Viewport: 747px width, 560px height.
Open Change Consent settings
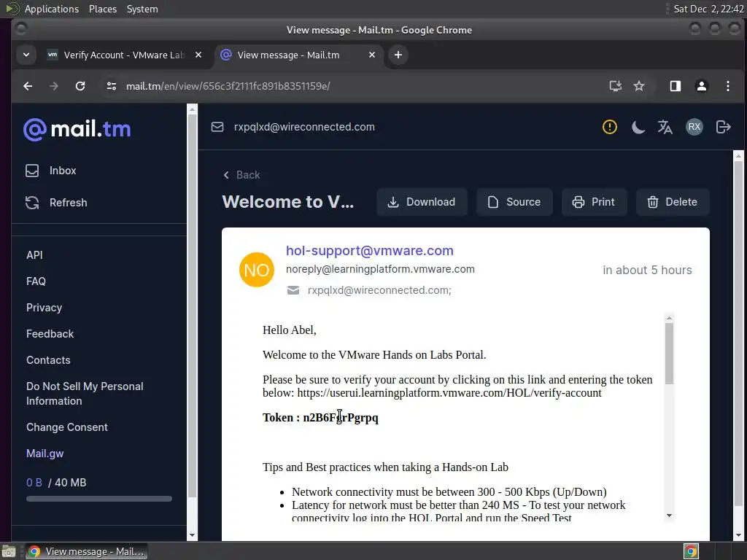(66, 427)
